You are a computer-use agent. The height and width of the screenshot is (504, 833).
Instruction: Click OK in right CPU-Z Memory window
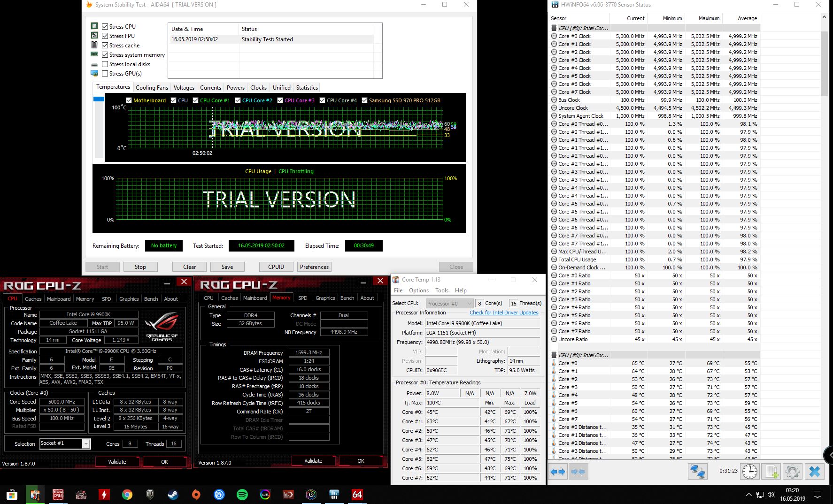[361, 461]
